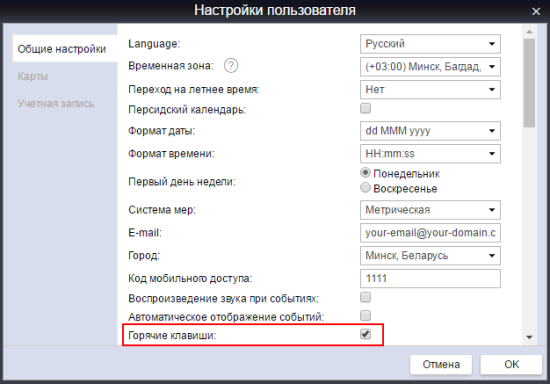Enable the Персидский календарь checkbox

point(365,108)
